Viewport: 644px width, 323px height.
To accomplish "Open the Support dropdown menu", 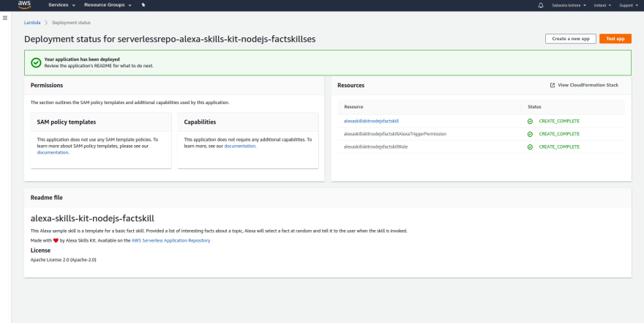I will click(x=628, y=5).
